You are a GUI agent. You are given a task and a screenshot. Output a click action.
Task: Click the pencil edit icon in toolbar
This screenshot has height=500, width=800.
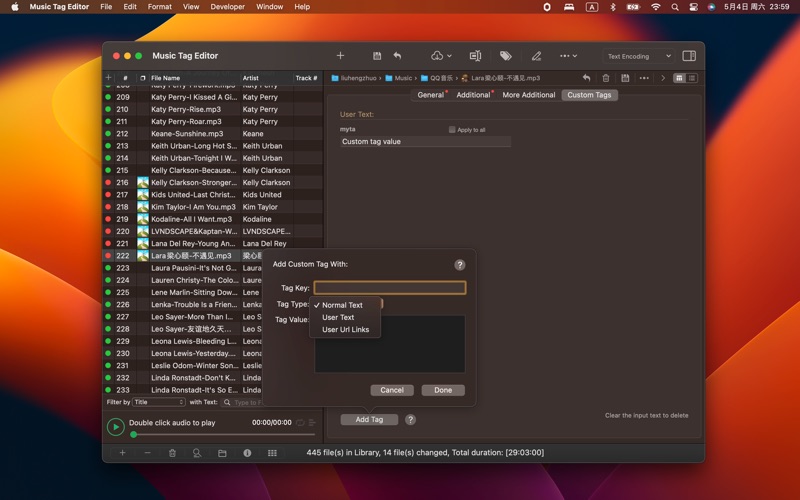pyautogui.click(x=536, y=56)
